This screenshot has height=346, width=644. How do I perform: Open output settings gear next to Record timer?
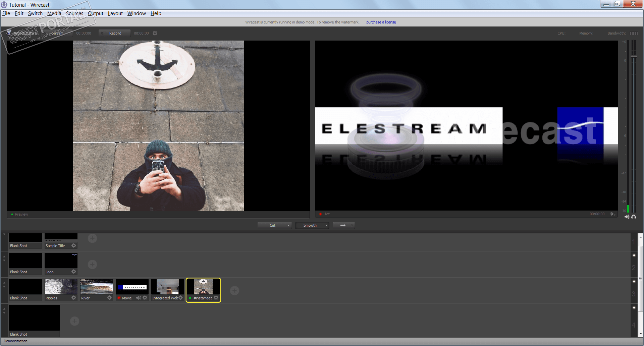155,33
